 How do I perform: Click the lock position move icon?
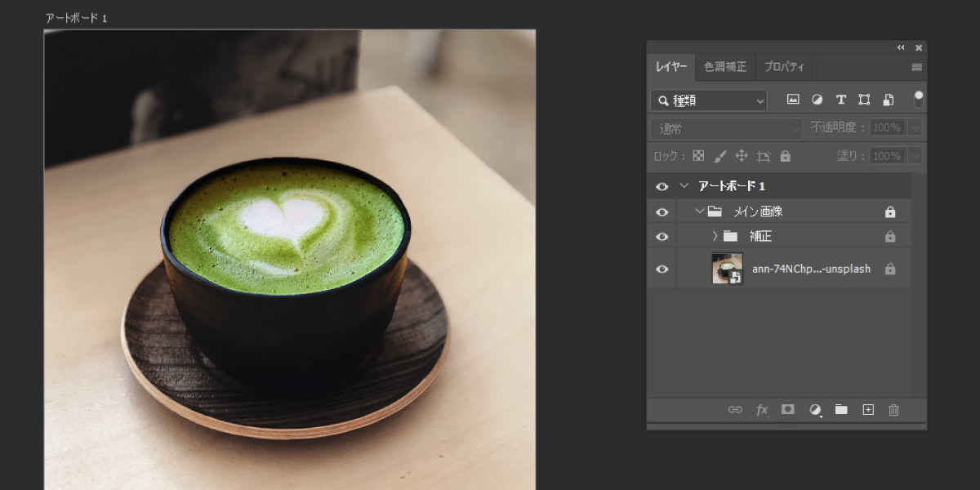[742, 155]
